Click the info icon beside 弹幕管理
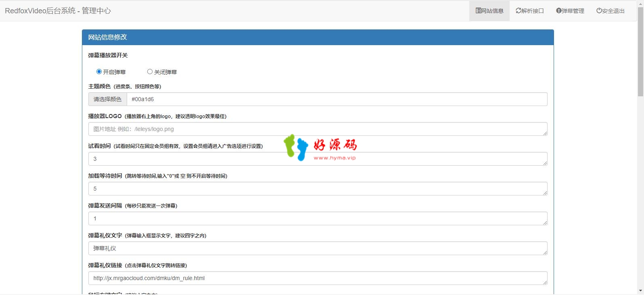The width and height of the screenshot is (644, 295). (559, 11)
